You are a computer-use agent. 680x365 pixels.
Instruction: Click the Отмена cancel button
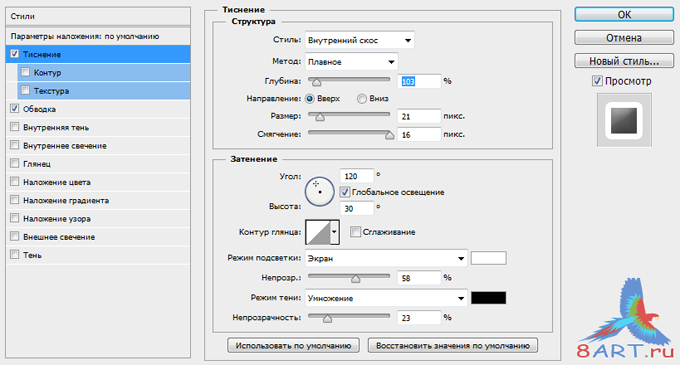tap(624, 38)
